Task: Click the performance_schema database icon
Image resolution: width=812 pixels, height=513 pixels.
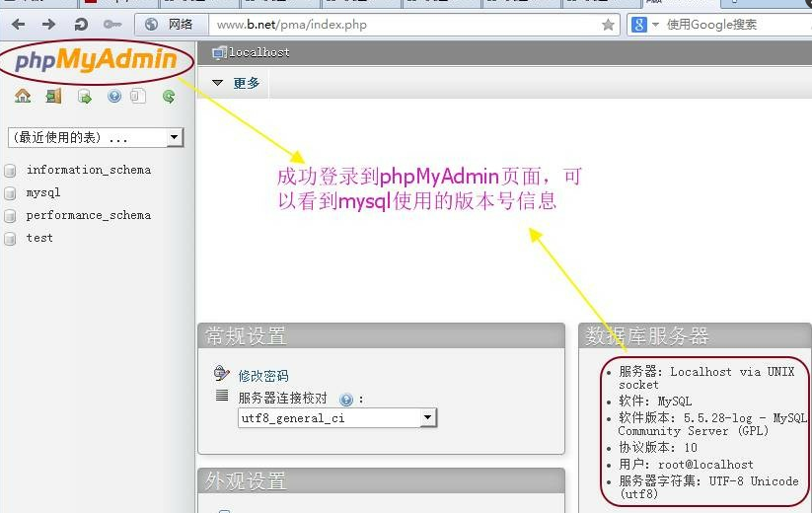Action: coord(10,216)
